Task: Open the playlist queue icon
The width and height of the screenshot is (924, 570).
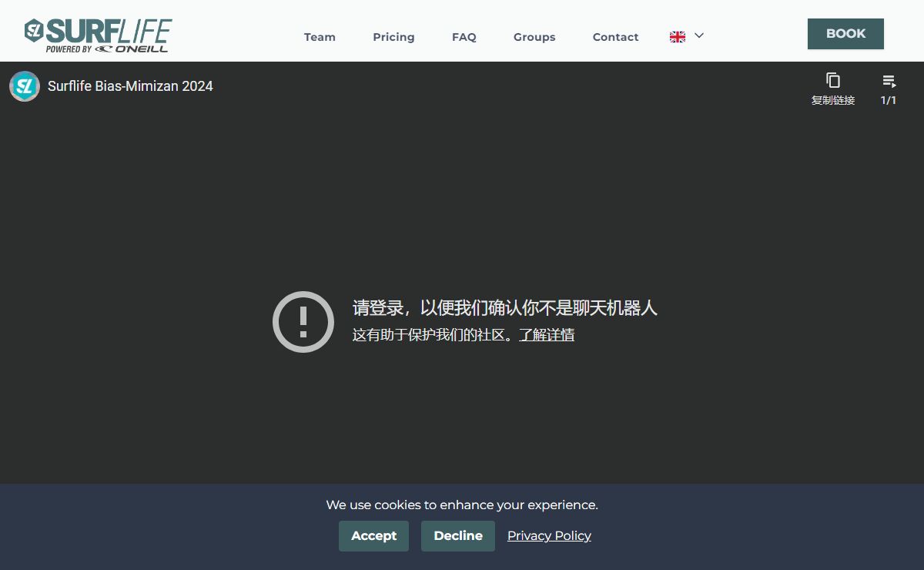Action: tap(889, 81)
